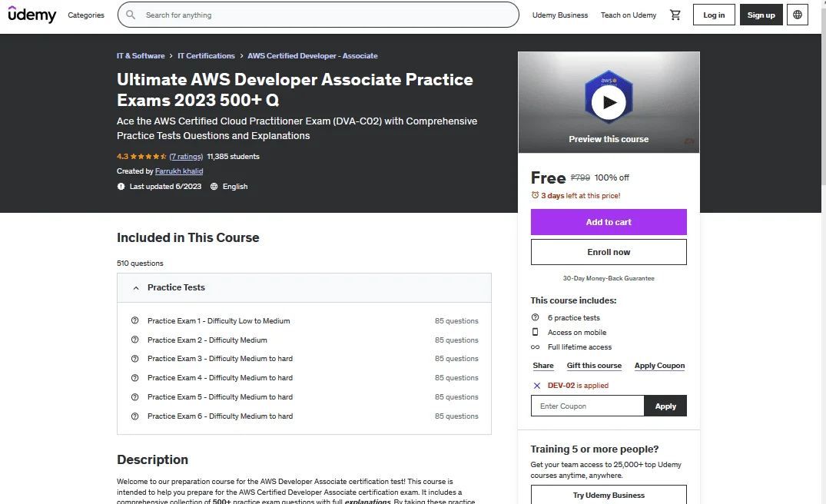Viewport: 826px width, 504px height.
Task: Click the star rating icons
Action: click(x=148, y=157)
